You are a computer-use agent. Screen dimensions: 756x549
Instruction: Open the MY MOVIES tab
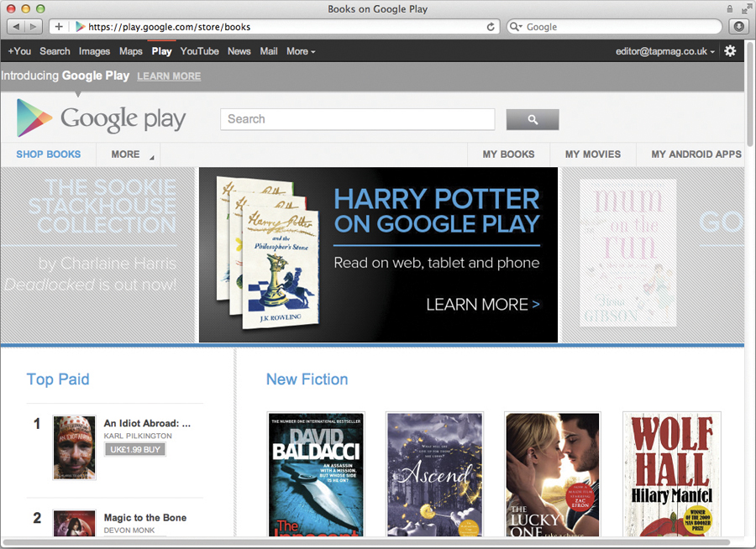click(593, 154)
